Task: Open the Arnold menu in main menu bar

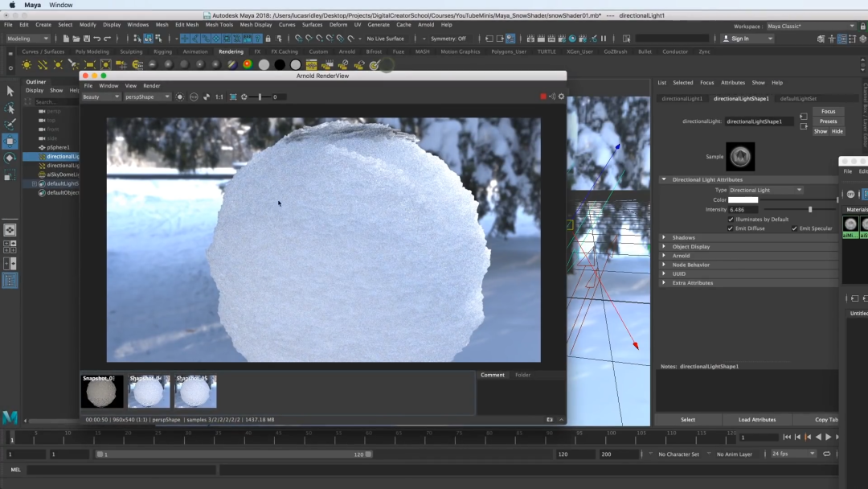Action: point(426,25)
